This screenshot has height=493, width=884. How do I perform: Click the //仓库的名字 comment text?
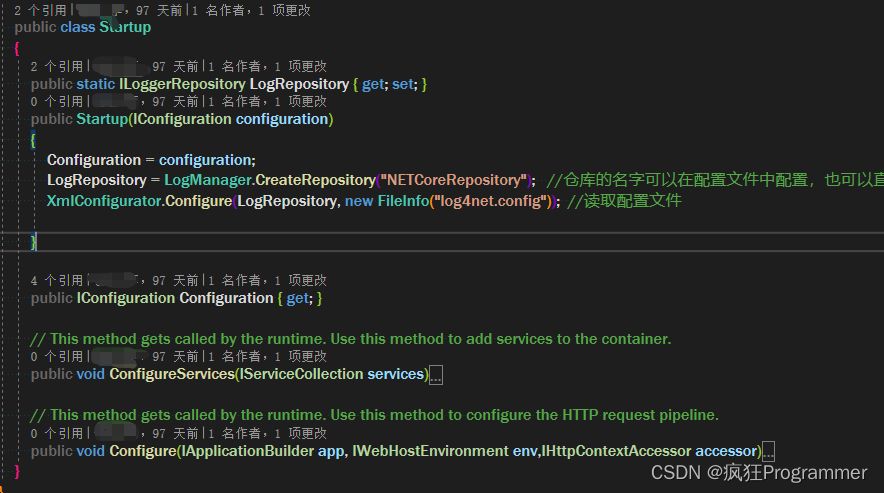coord(715,180)
